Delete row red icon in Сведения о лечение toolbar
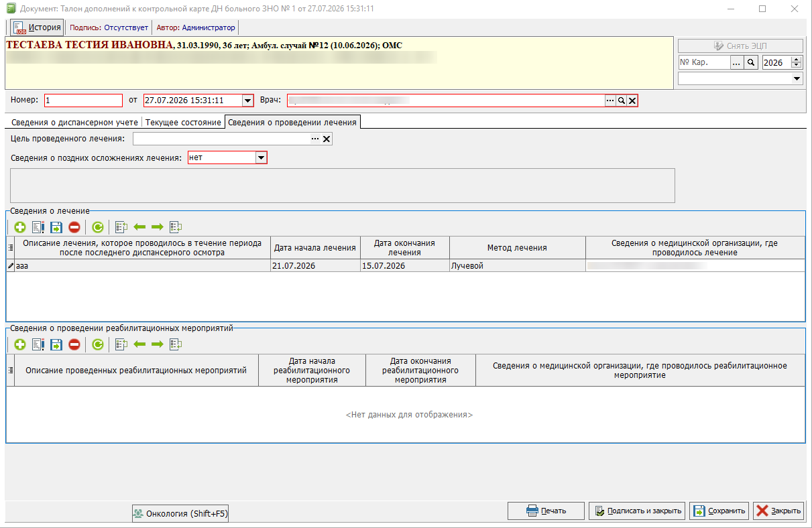Viewport: 812px width, 528px height. tap(74, 227)
